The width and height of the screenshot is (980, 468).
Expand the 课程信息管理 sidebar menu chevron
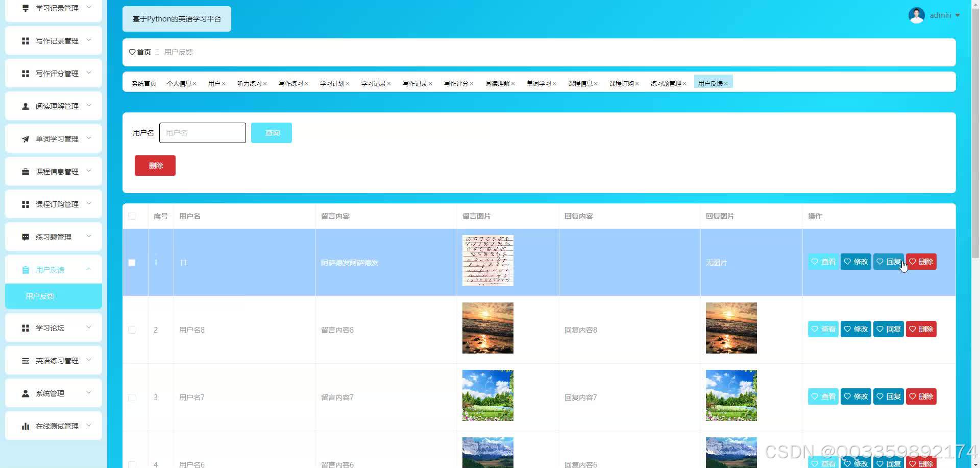(89, 171)
